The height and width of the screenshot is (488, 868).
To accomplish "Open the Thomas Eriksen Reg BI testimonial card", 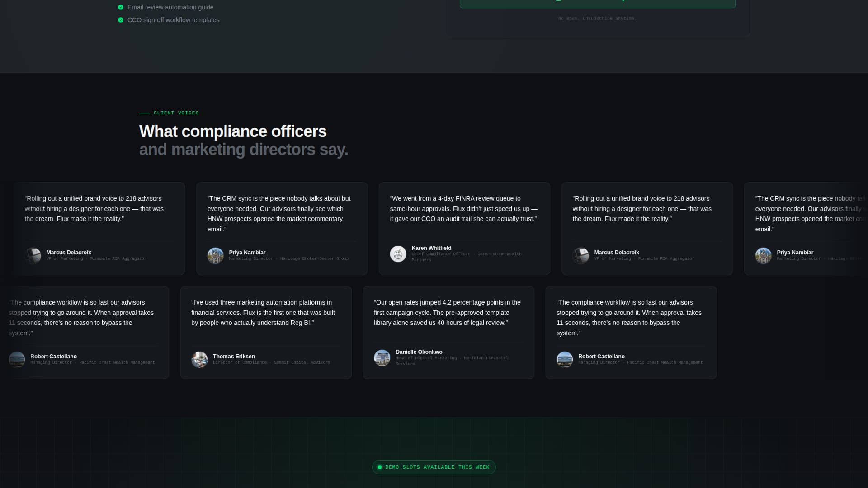I will (266, 333).
